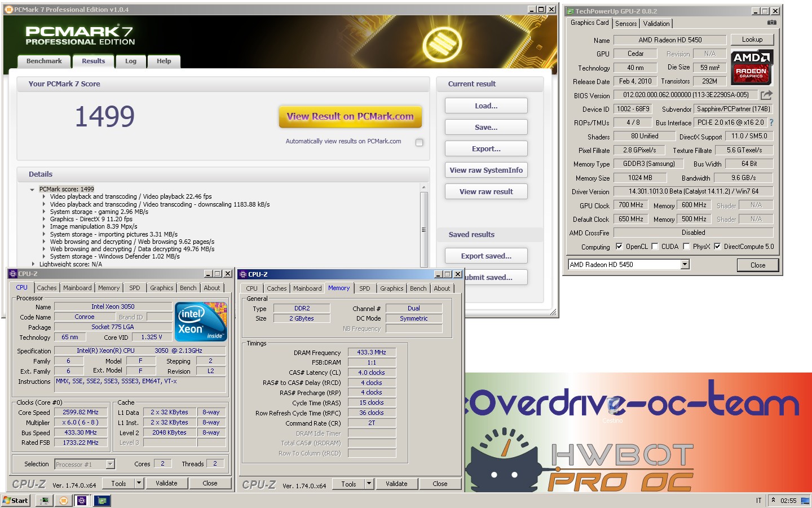Screen dimensions: 812x508
Task: Click the Driver Version value in GPU-Z
Action: click(693, 191)
